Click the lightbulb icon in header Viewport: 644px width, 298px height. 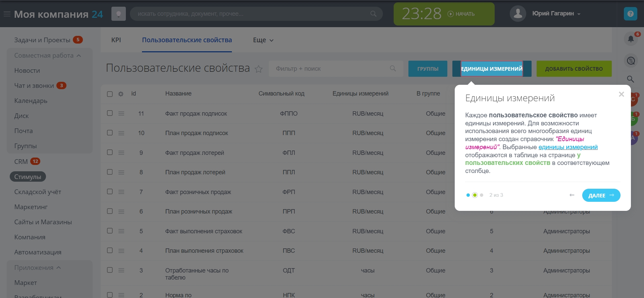pyautogui.click(x=118, y=14)
